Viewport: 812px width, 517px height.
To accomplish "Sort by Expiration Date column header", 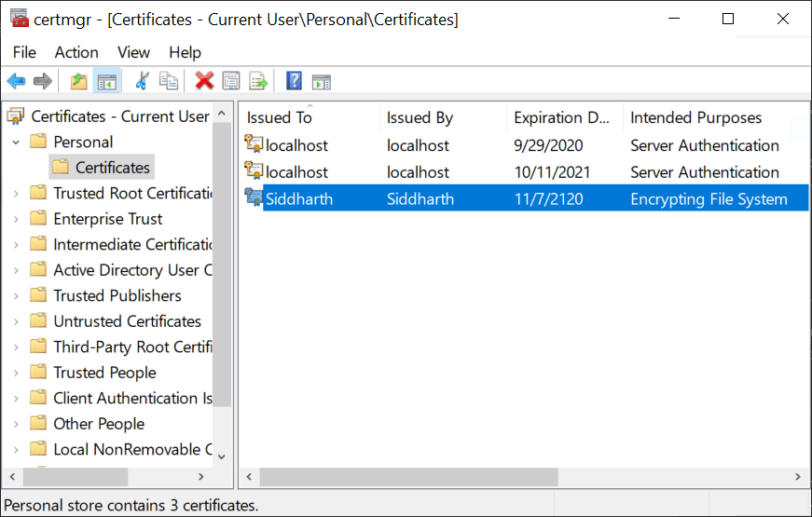I will click(565, 117).
